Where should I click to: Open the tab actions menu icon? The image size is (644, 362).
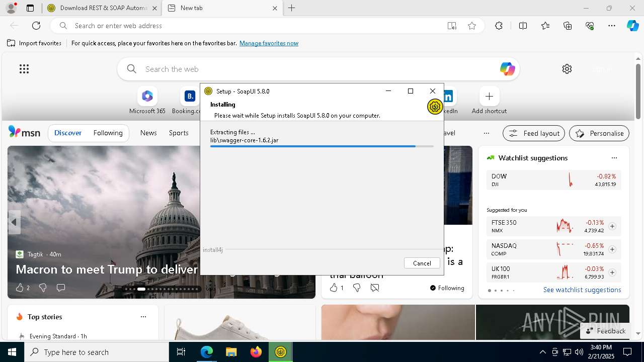click(30, 8)
